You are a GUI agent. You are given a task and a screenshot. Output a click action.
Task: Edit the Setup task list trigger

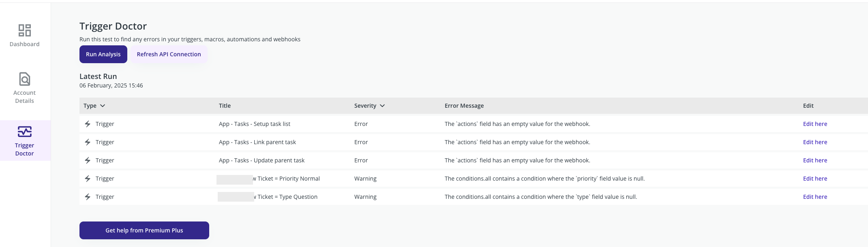(815, 124)
